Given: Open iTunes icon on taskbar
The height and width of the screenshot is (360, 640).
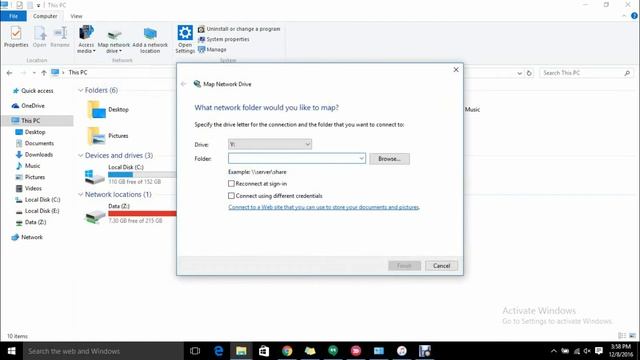Looking at the screenshot, I should pyautogui.click(x=402, y=351).
